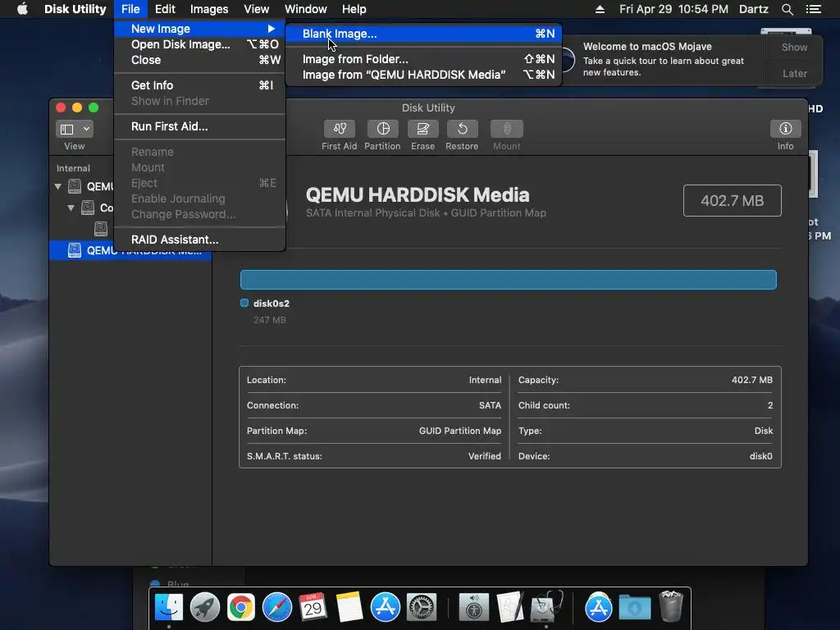The width and height of the screenshot is (840, 630).
Task: Choose Image from Folder…
Action: click(424, 59)
